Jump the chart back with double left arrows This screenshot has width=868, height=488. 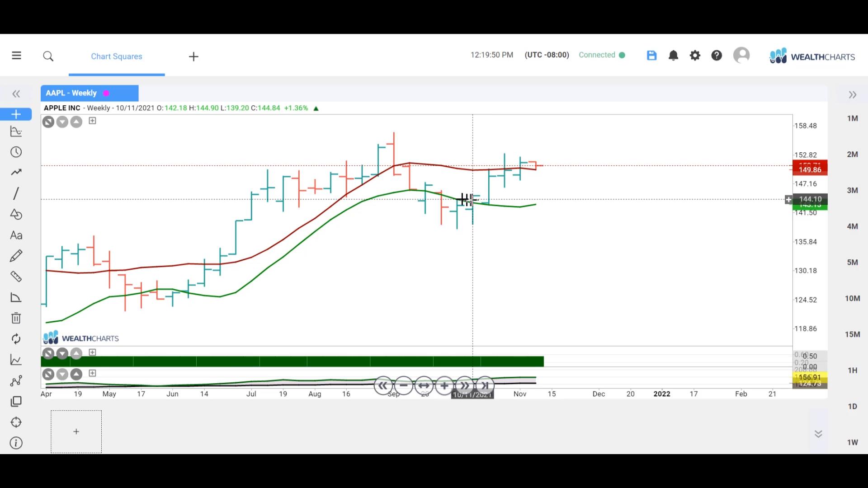click(383, 385)
